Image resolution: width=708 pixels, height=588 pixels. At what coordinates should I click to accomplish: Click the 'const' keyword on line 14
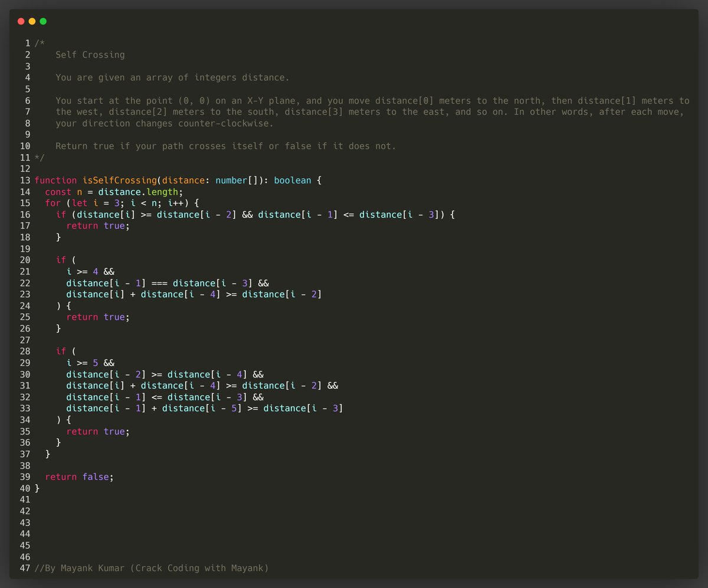click(58, 192)
